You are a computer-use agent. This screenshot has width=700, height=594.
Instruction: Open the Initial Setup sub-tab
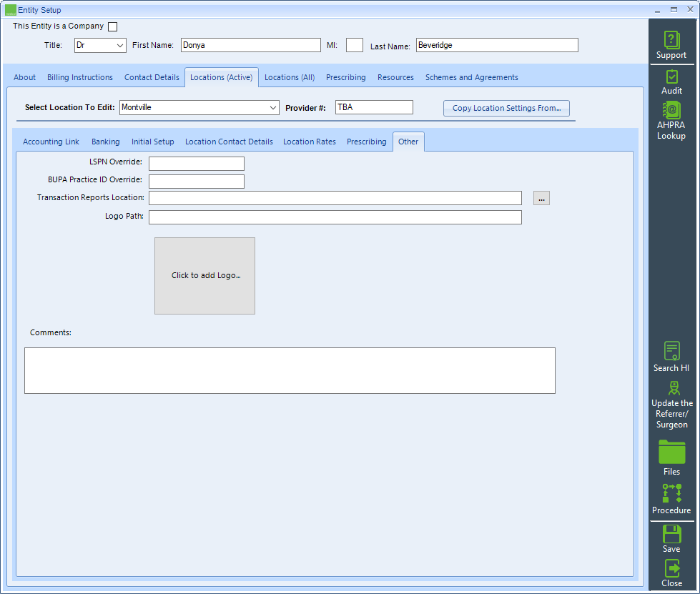coord(153,142)
